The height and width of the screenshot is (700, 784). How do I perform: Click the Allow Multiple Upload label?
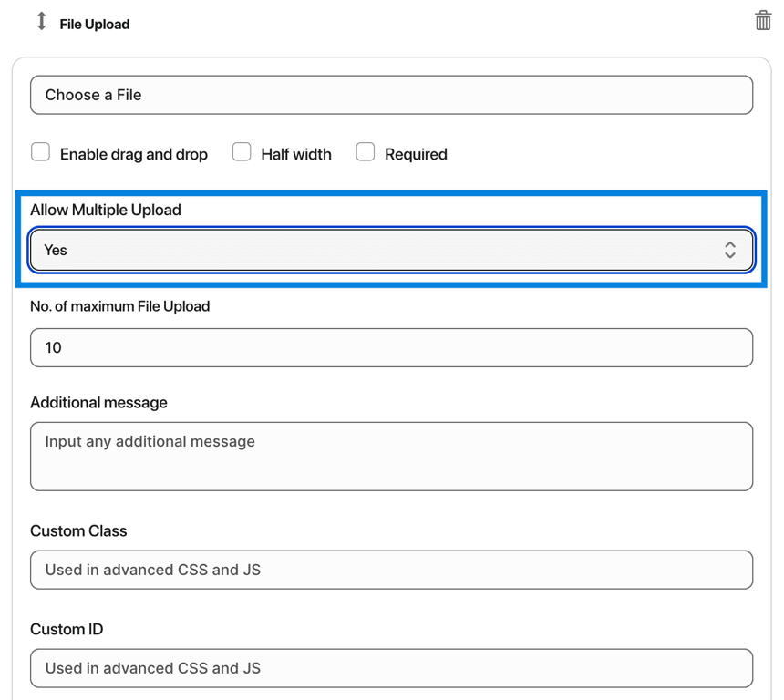(106, 210)
